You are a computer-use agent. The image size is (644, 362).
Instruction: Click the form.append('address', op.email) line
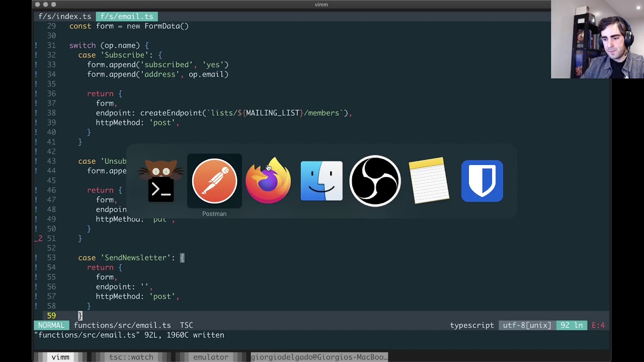pos(158,74)
